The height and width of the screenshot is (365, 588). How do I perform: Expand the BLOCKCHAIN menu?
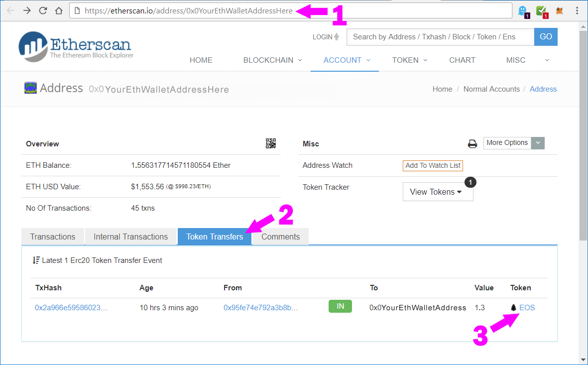click(273, 60)
